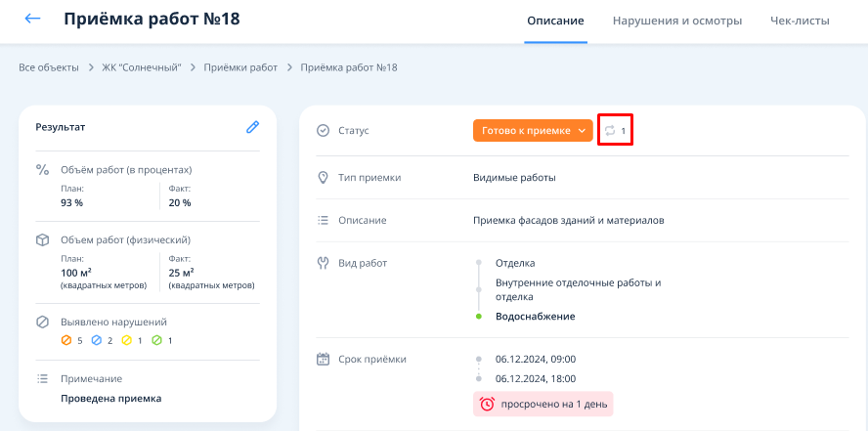Click the overdue alarm clock icon

click(x=487, y=404)
